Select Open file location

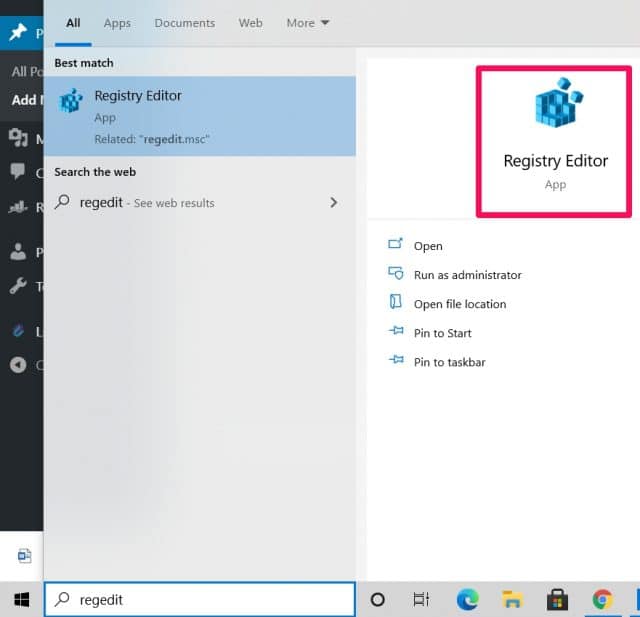point(459,304)
